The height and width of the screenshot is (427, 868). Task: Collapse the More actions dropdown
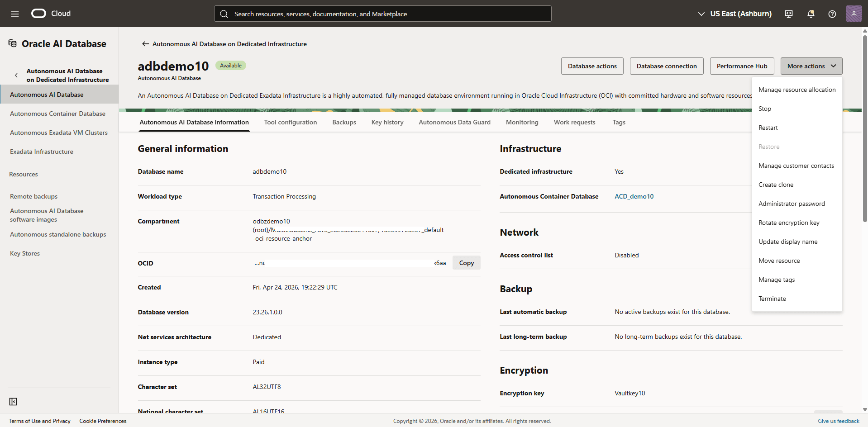click(811, 66)
